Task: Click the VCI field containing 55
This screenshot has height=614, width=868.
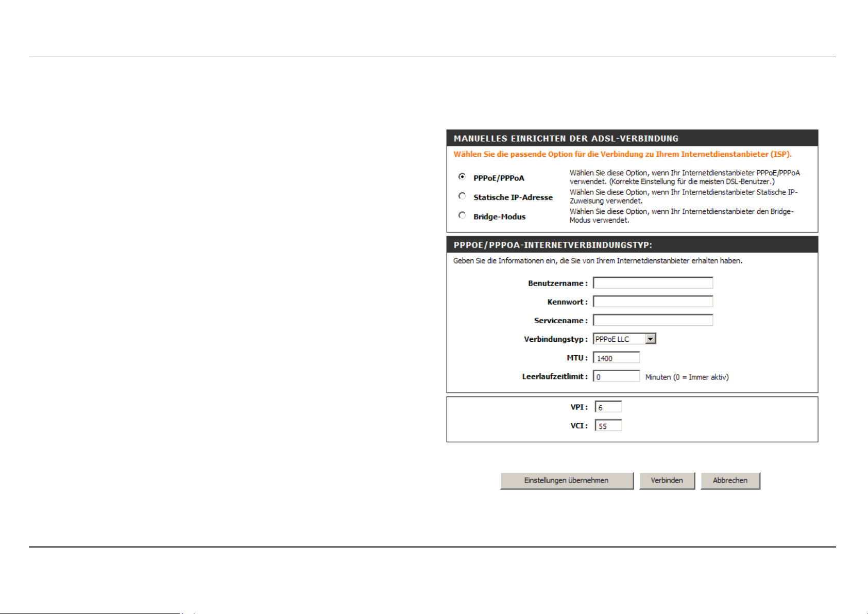Action: (608, 426)
